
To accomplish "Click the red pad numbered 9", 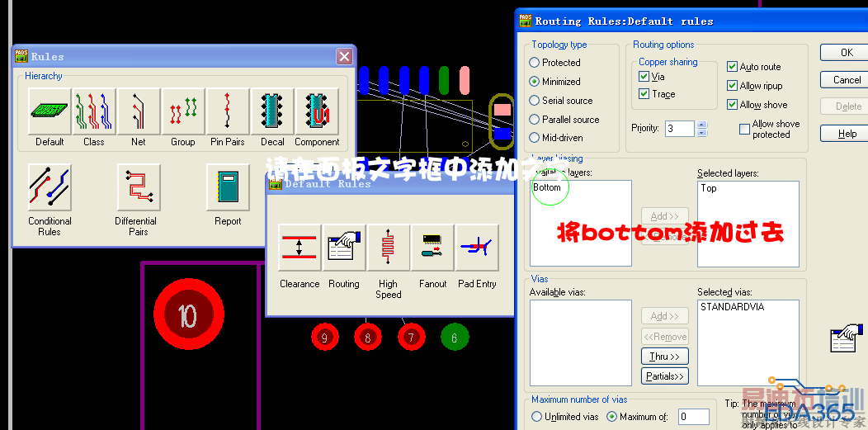I will (x=324, y=337).
